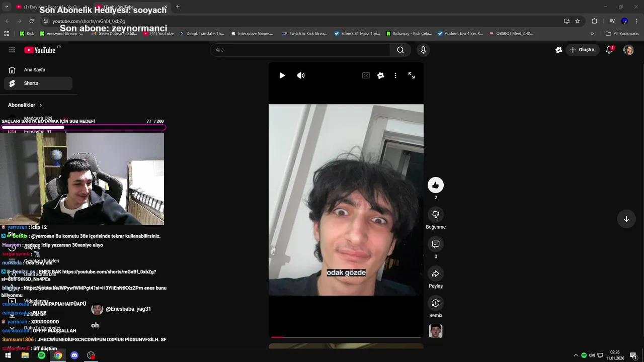The height and width of the screenshot is (362, 644).
Task: Dislike this Short (Beğenme)
Action: [436, 215]
